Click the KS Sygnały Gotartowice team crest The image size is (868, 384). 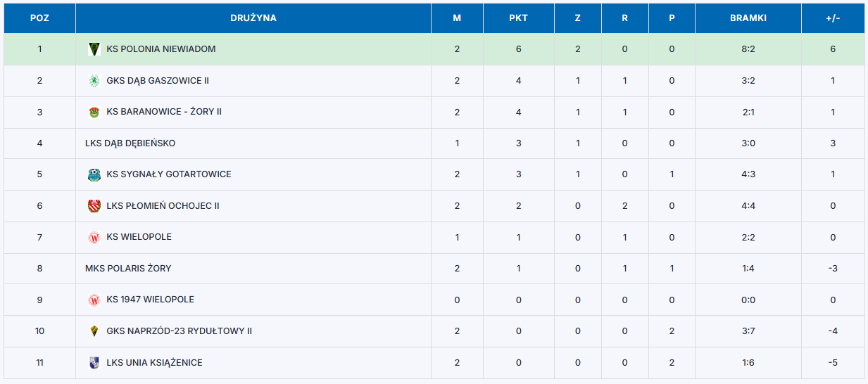point(94,174)
